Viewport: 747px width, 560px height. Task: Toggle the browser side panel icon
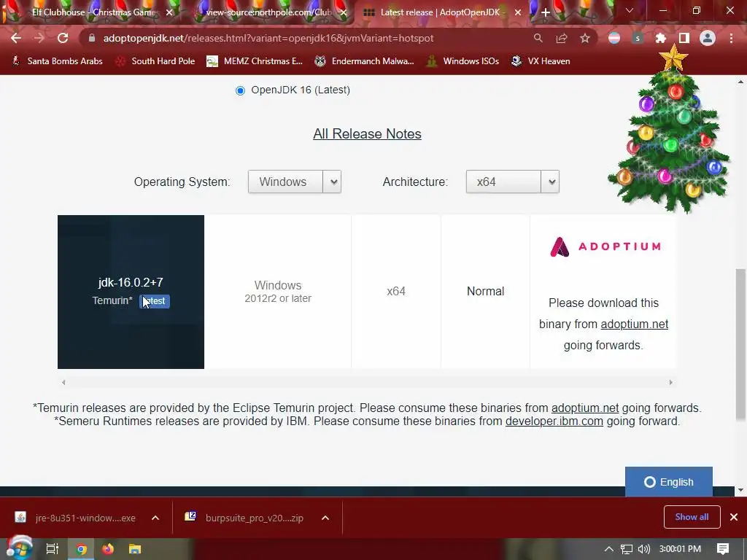pos(684,38)
